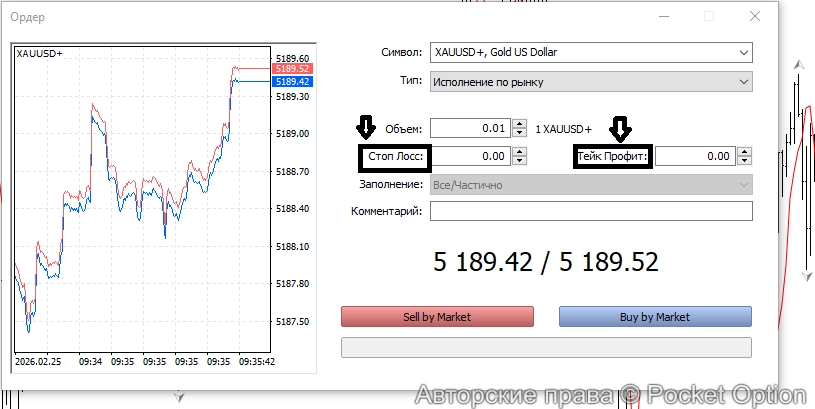Focus the Stop Loss value field
This screenshot has height=409, width=815.
point(469,156)
